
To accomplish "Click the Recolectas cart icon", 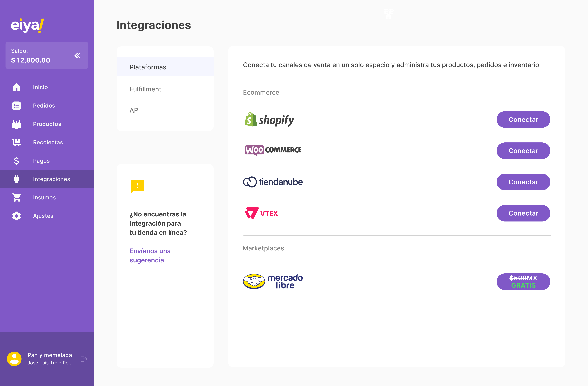I will [17, 142].
